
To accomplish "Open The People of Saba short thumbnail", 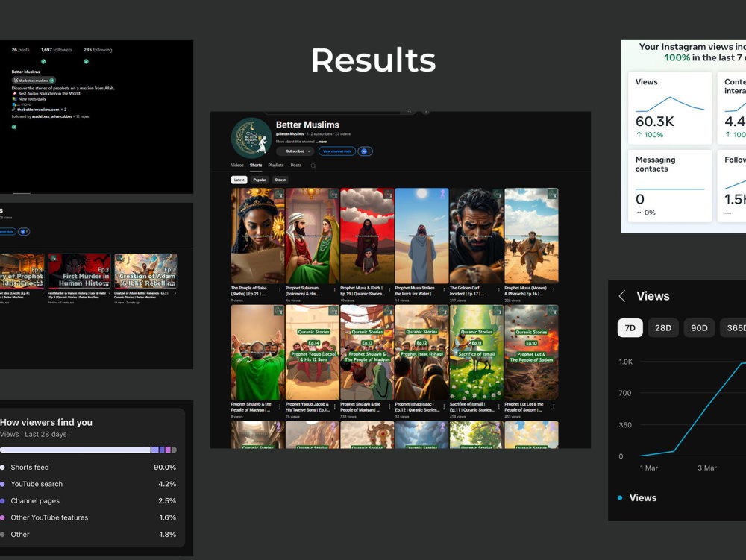I will [257, 236].
